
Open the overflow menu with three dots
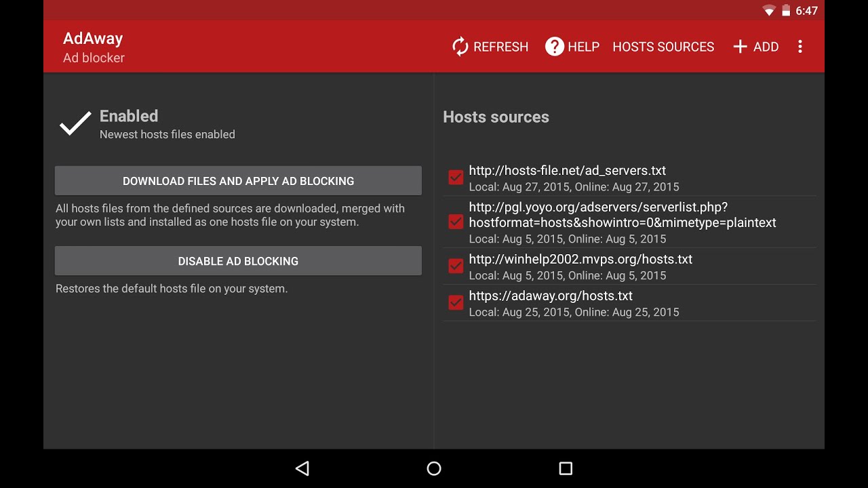pyautogui.click(x=800, y=46)
